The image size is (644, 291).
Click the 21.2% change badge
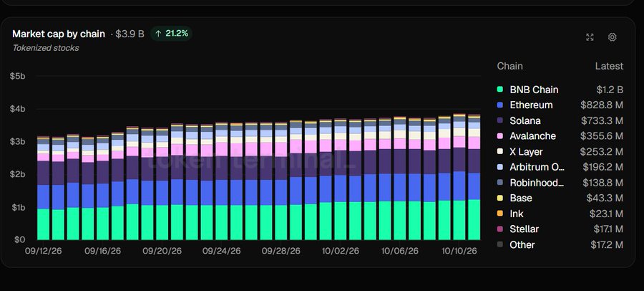(x=171, y=34)
